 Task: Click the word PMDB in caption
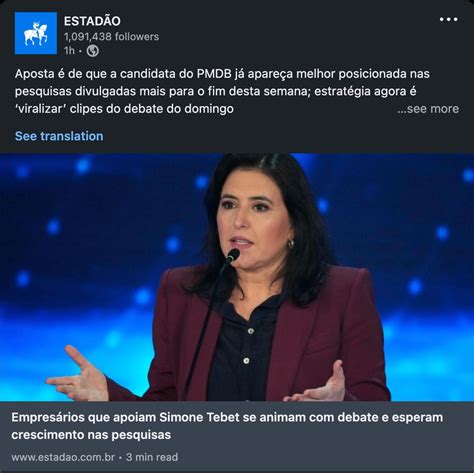pos(214,74)
